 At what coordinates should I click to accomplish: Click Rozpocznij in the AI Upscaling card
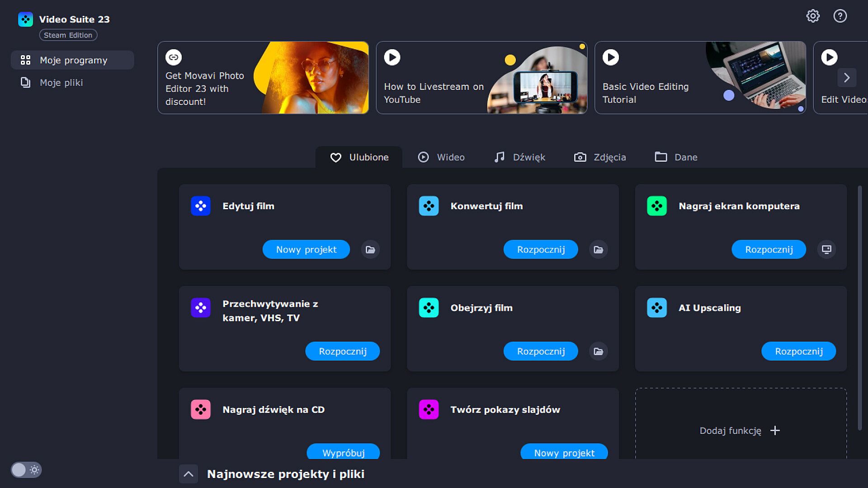pyautogui.click(x=798, y=351)
